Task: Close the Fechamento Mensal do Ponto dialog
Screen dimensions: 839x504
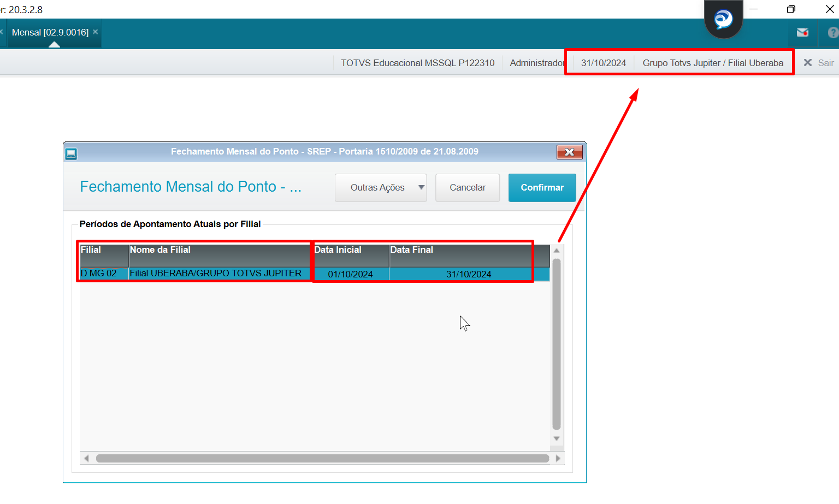Action: tap(569, 152)
